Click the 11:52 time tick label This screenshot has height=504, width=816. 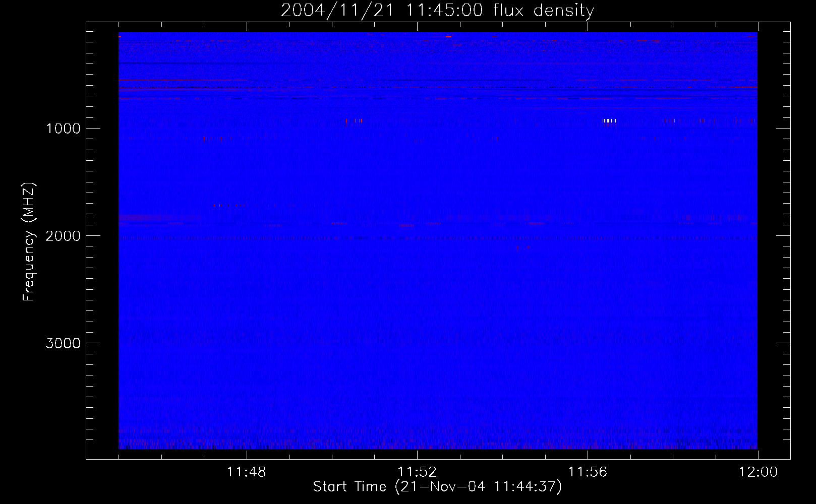tap(417, 472)
